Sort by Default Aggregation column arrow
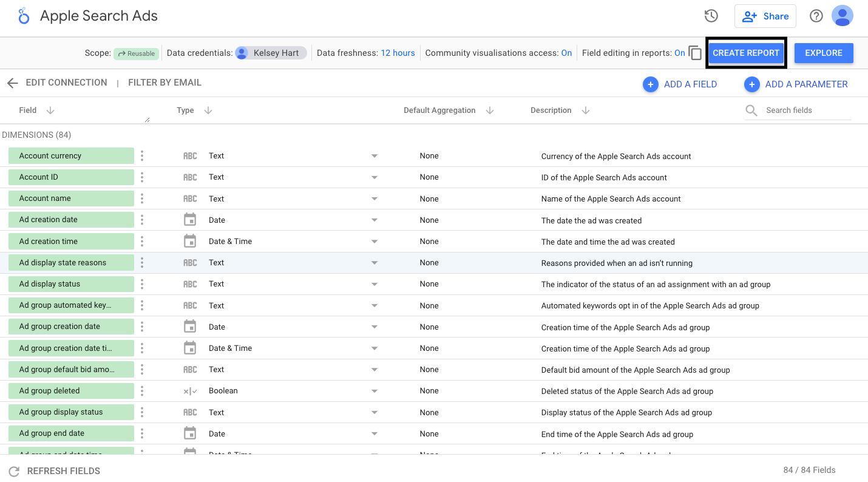The height and width of the screenshot is (482, 868). pyautogui.click(x=490, y=110)
